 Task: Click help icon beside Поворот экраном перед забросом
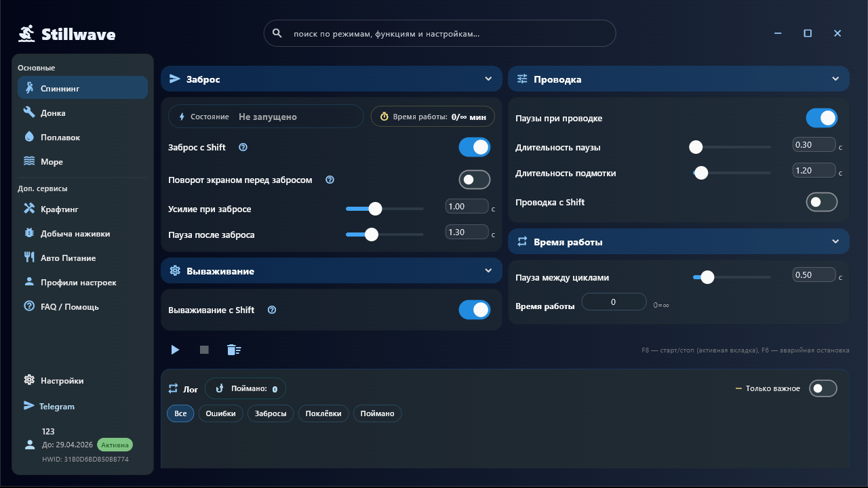click(x=330, y=180)
